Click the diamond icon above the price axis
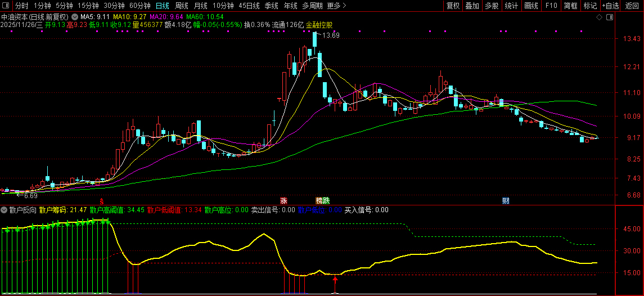Screen dimensions: 644x296 point(599,17)
